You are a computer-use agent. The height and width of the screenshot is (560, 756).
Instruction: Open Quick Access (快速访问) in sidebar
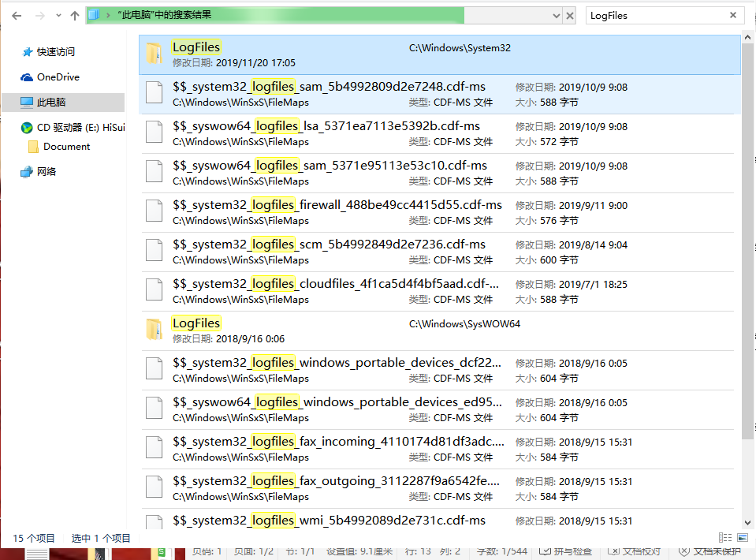55,52
